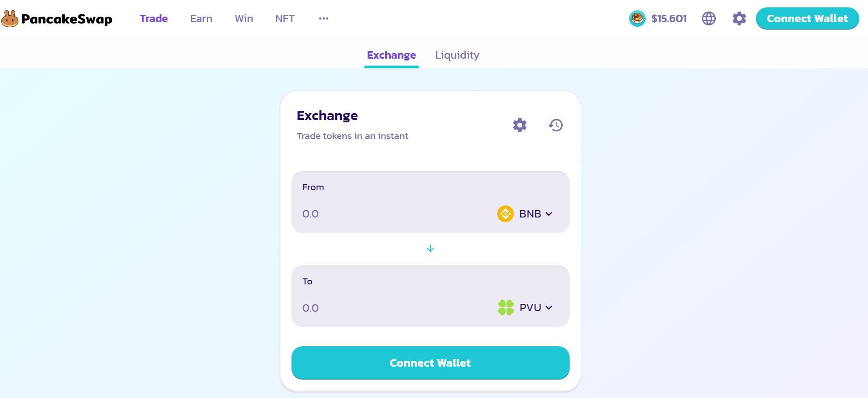The height and width of the screenshot is (398, 868).
Task: Switch to the Liquidity tab
Action: click(x=457, y=55)
